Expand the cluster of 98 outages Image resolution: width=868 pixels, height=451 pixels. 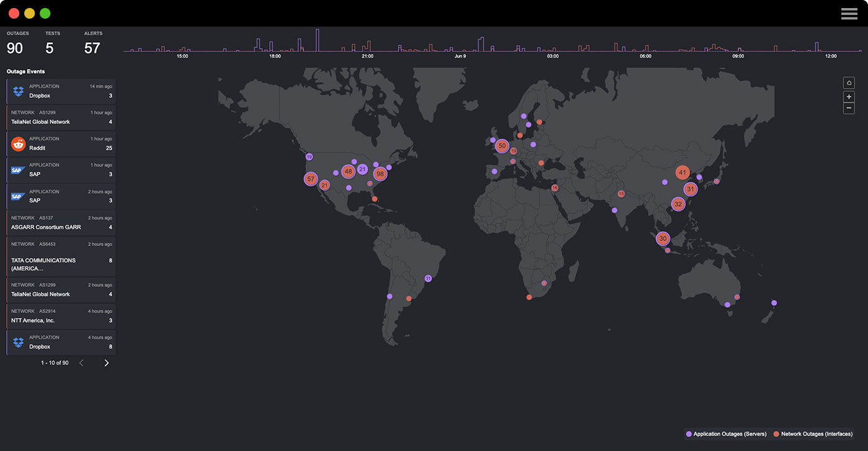(x=380, y=174)
